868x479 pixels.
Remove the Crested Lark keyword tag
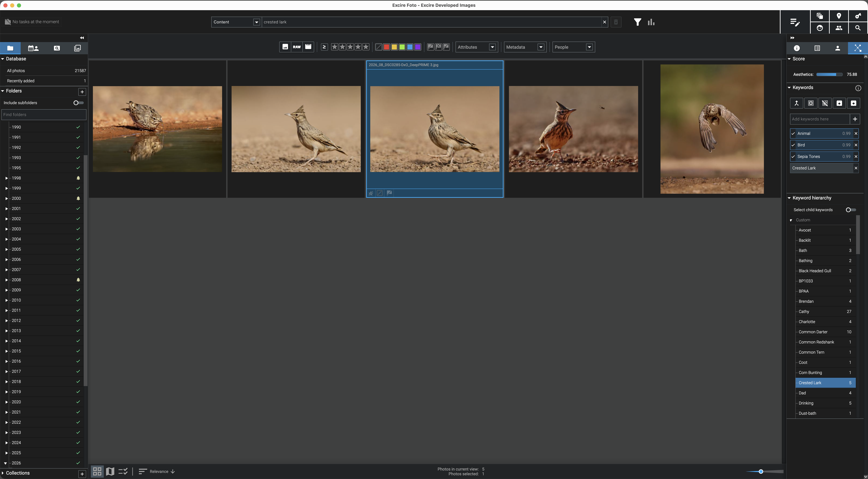855,168
